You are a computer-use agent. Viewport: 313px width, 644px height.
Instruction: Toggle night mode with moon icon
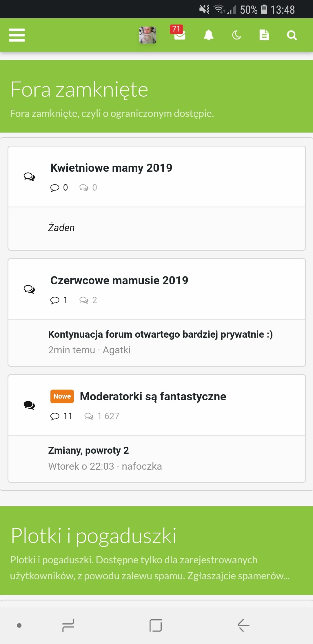pyautogui.click(x=236, y=35)
